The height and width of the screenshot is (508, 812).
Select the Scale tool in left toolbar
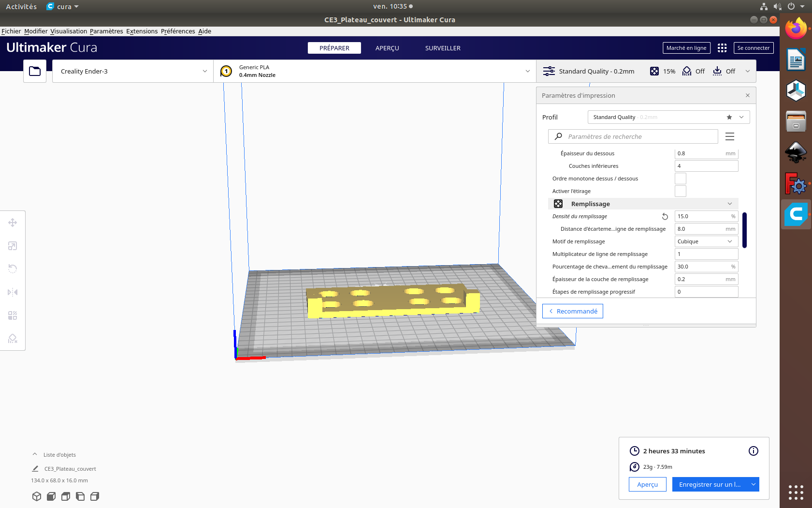tap(13, 246)
